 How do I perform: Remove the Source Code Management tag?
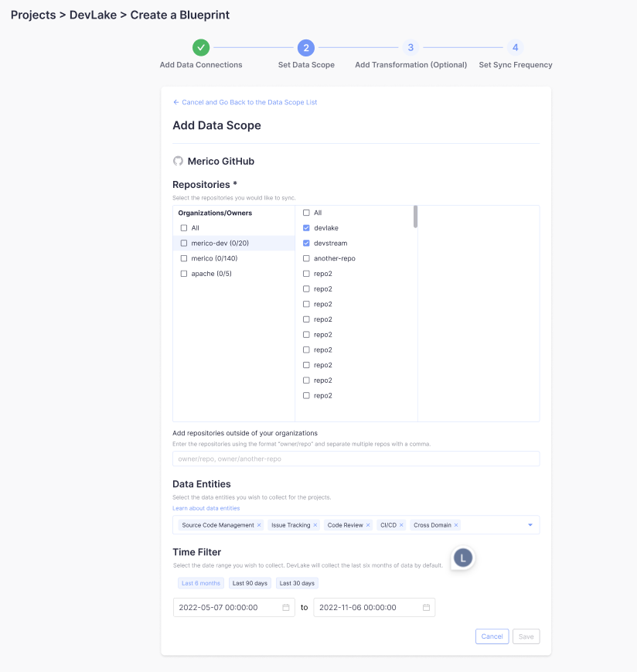[x=259, y=525]
